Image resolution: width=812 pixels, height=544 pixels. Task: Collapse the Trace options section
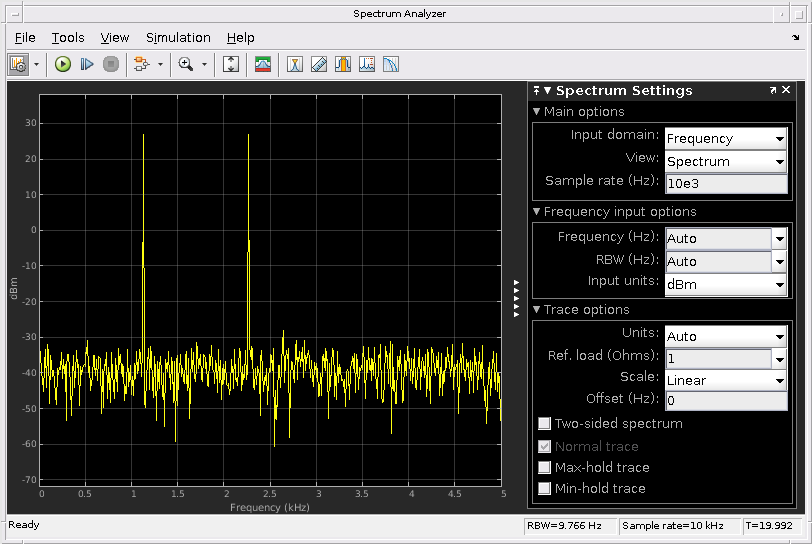(x=537, y=310)
